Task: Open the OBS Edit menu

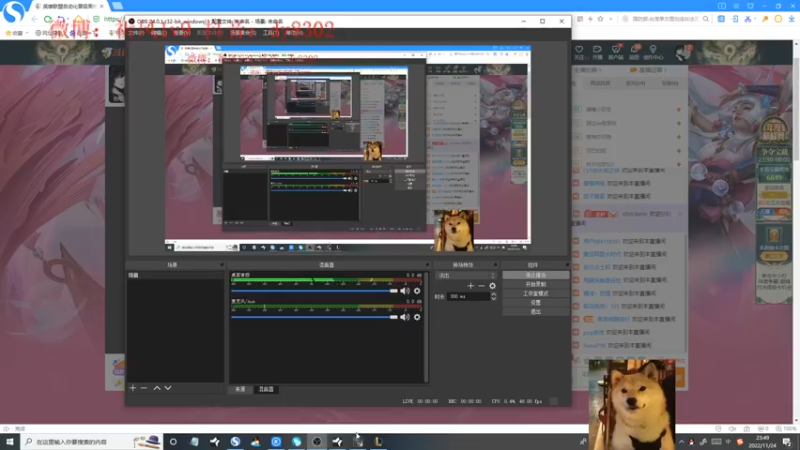Action: coord(159,33)
